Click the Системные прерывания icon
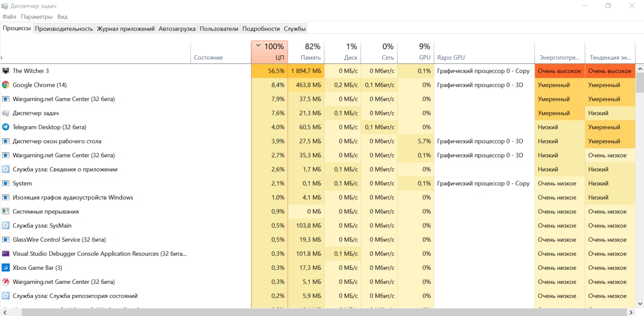The height and width of the screenshot is (316, 644). coord(6,212)
